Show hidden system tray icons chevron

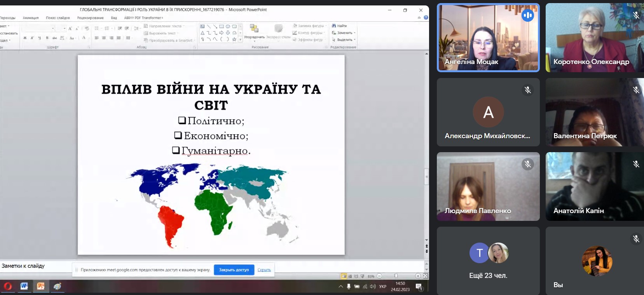pyautogui.click(x=341, y=286)
